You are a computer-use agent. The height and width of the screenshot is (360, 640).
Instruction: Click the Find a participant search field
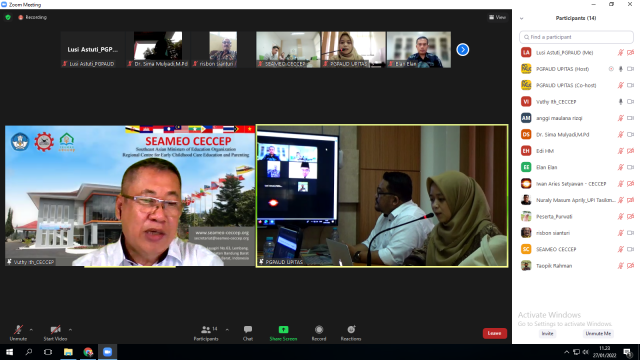point(576,37)
